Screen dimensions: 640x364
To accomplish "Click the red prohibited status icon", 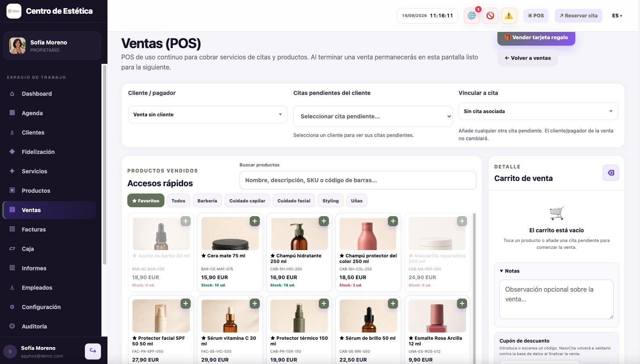I will tap(490, 16).
